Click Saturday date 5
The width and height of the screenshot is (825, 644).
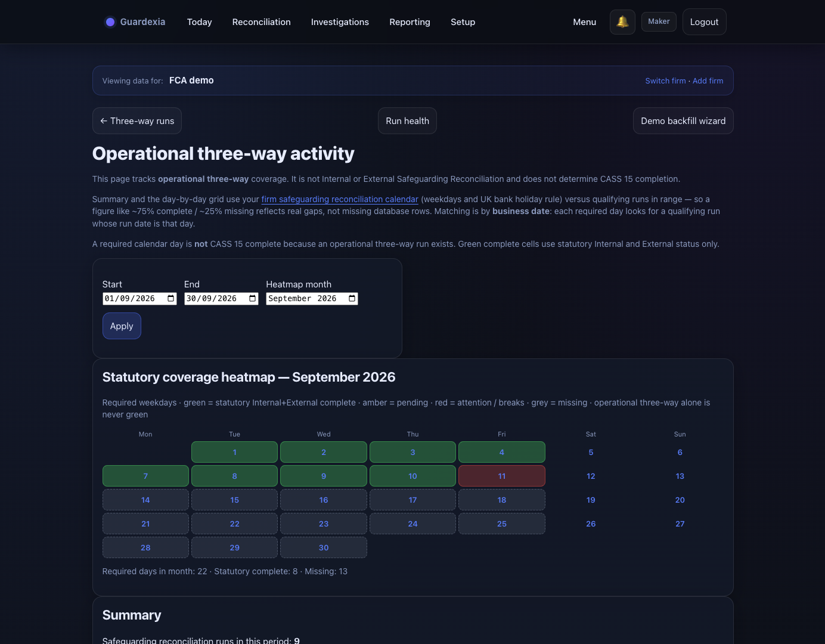click(591, 452)
